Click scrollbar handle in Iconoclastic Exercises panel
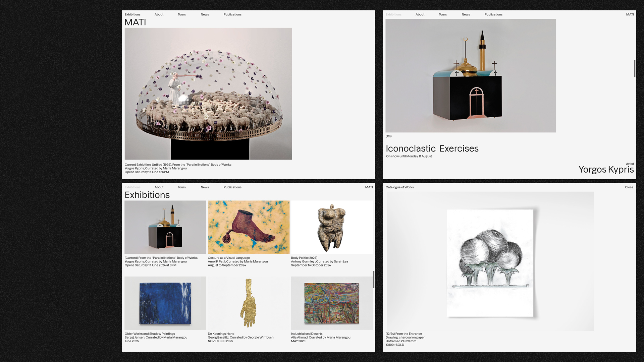Viewport: 644px width, 362px height. (634, 69)
